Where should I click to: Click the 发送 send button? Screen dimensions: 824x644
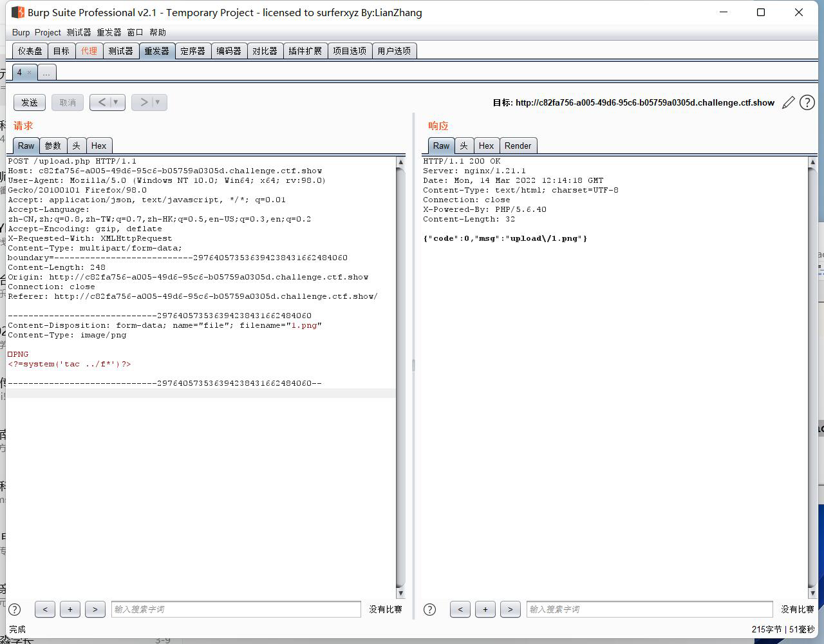[x=30, y=102]
